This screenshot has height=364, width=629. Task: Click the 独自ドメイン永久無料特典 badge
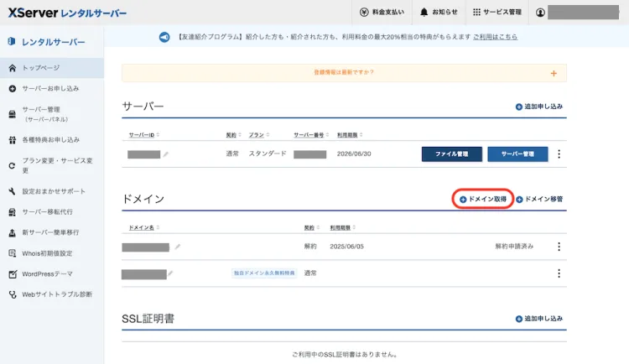pyautogui.click(x=264, y=273)
